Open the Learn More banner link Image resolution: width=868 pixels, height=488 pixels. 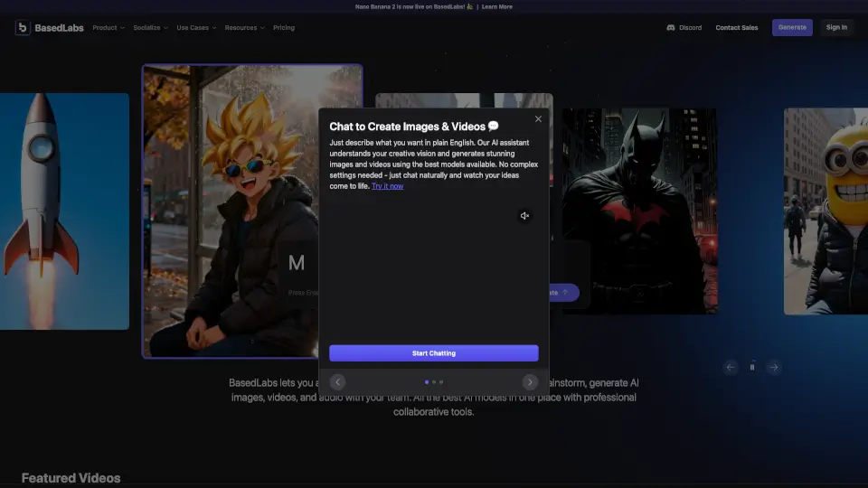(496, 6)
